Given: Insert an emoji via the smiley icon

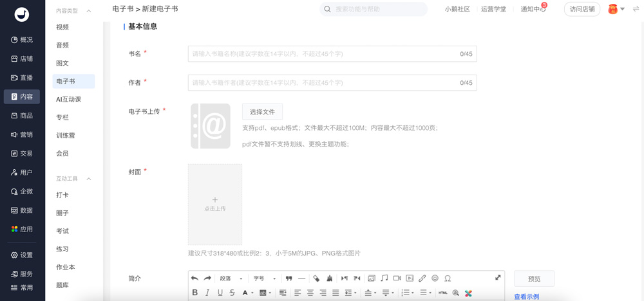Looking at the screenshot, I should tap(435, 278).
